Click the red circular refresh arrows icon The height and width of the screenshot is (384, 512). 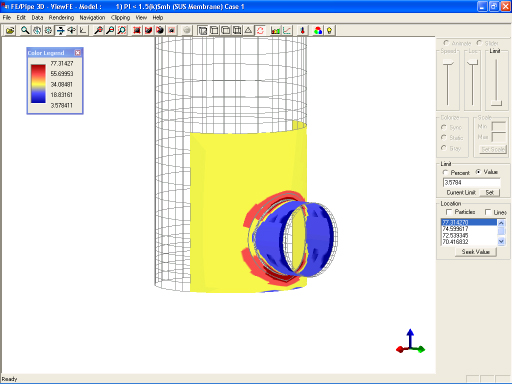click(260, 31)
